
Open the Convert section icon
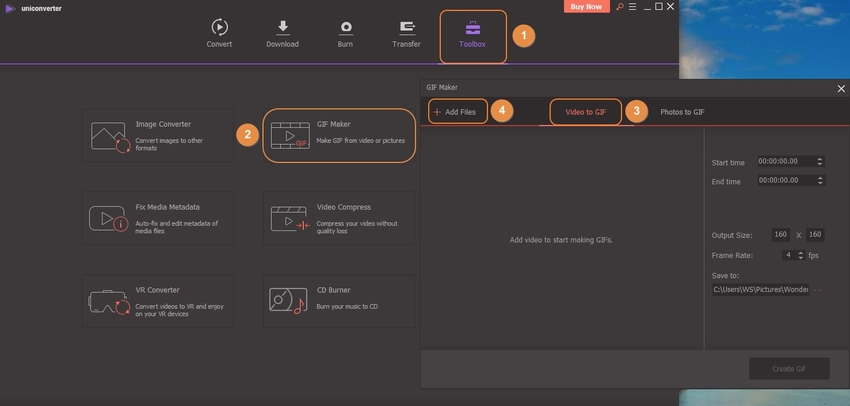click(x=219, y=28)
